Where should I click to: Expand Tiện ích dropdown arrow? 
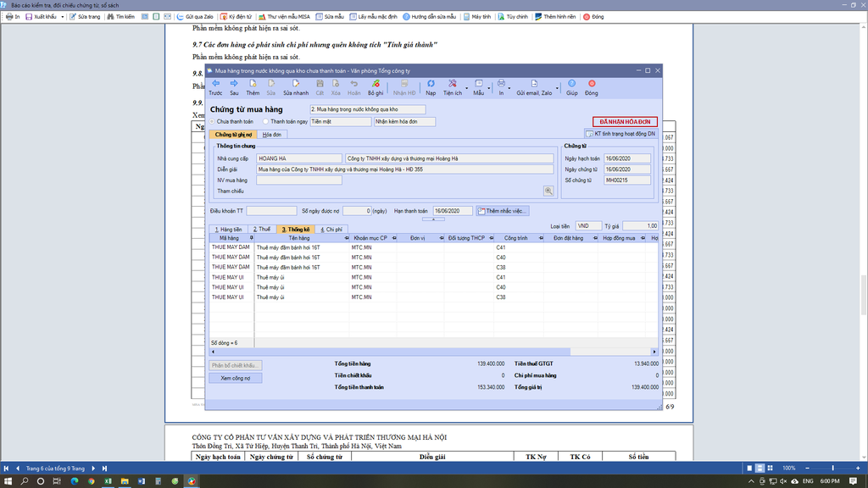(467, 88)
